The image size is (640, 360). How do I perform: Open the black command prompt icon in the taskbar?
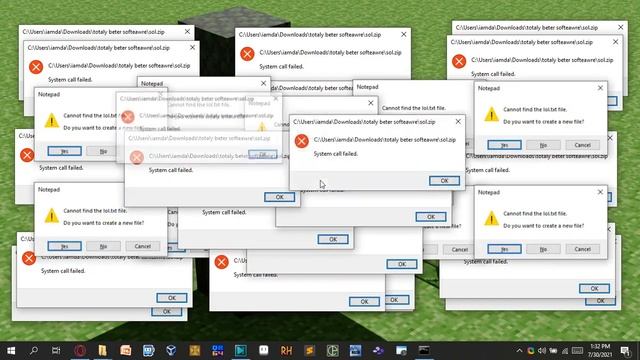pos(424,351)
